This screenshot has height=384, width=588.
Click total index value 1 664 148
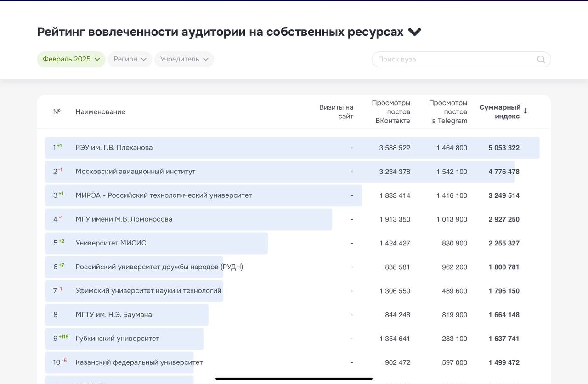pos(504,315)
